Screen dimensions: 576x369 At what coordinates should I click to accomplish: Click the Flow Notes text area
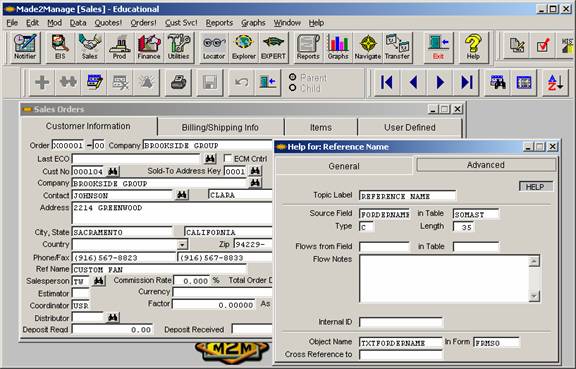click(444, 279)
